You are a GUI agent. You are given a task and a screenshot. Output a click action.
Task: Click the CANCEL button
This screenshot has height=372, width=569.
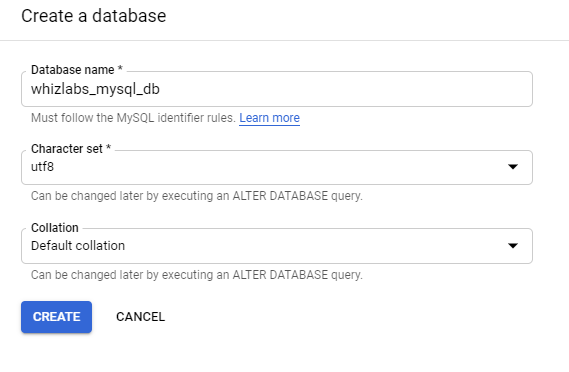[x=140, y=317]
